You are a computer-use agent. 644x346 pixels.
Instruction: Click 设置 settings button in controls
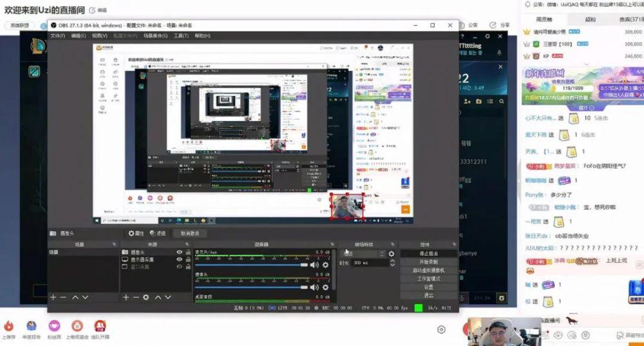[x=428, y=287]
